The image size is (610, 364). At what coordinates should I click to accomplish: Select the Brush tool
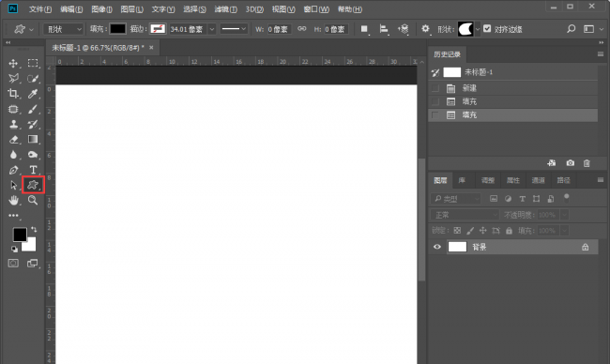(x=33, y=109)
